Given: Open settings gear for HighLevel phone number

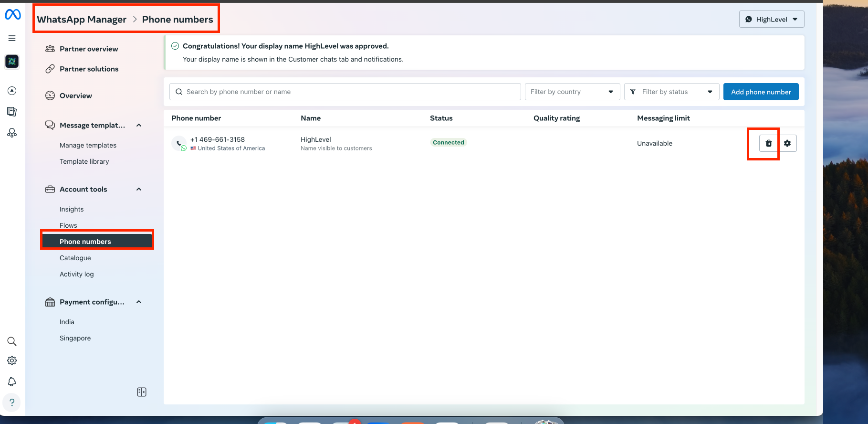Looking at the screenshot, I should coord(787,143).
